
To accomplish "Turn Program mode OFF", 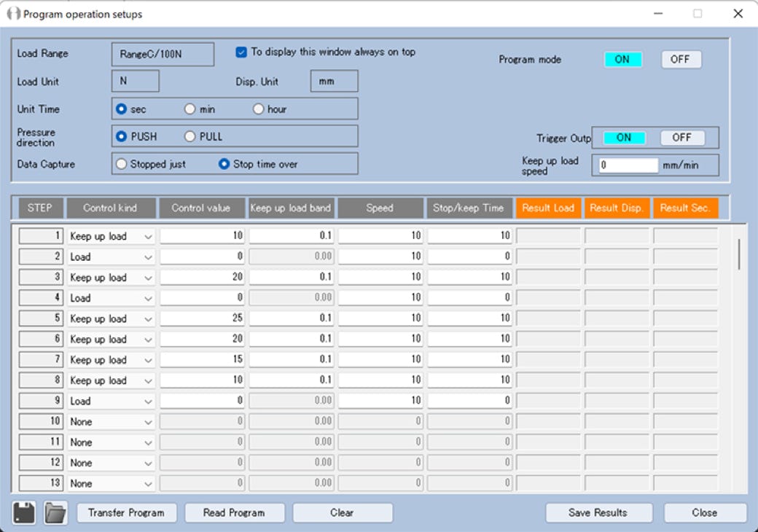I will click(681, 60).
